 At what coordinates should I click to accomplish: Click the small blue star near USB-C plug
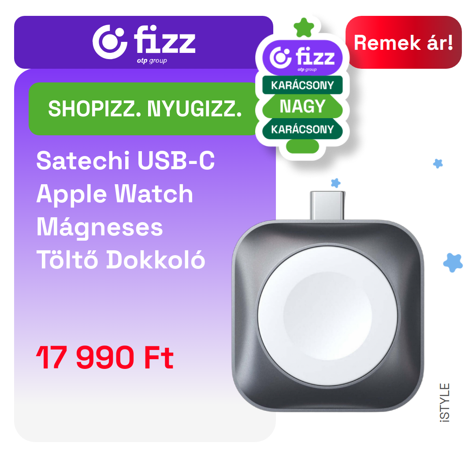pos(336,183)
